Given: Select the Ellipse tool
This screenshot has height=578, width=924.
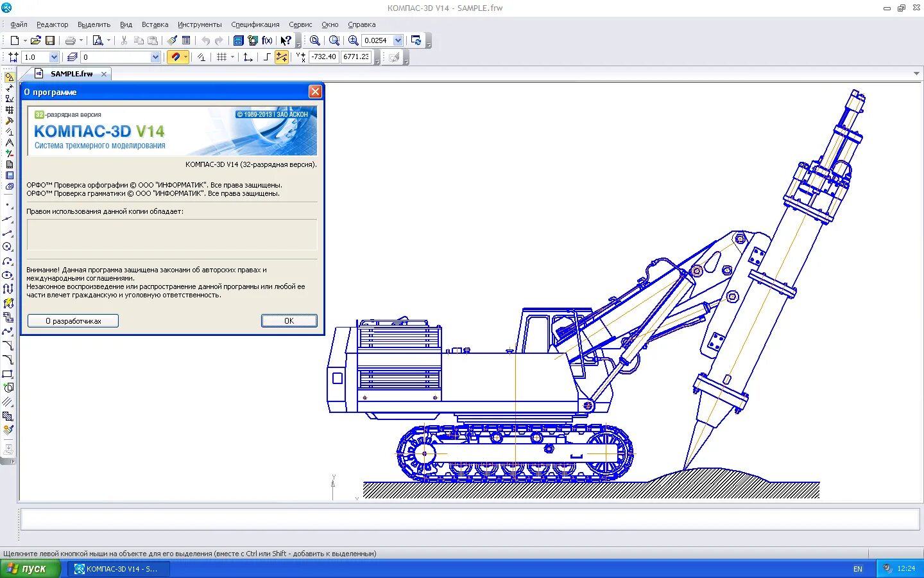Looking at the screenshot, I should coord(8,275).
